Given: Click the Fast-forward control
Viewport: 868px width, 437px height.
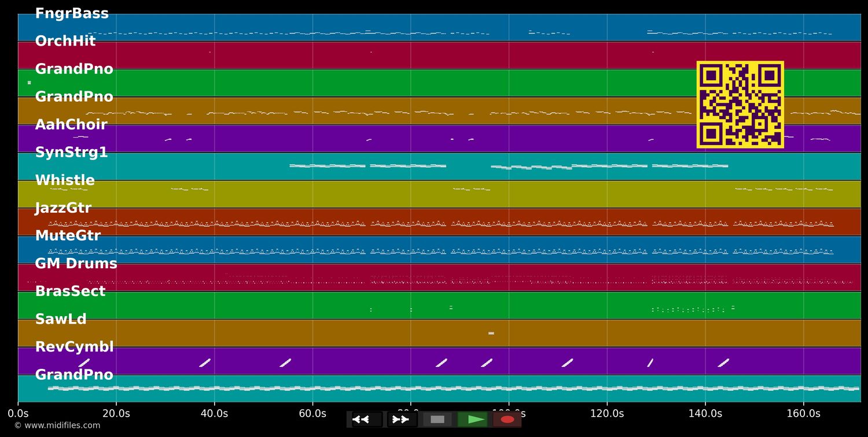Looking at the screenshot, I should tap(400, 419).
